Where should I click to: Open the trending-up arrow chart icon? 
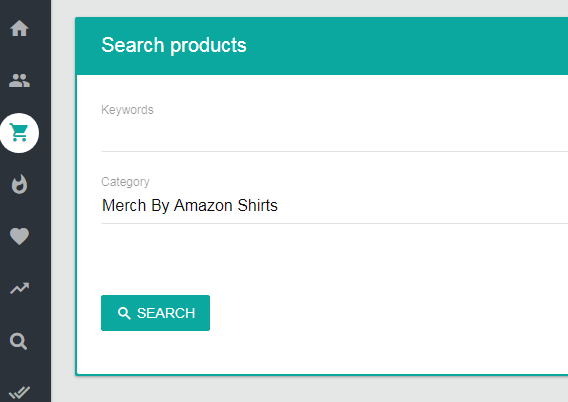pos(19,288)
